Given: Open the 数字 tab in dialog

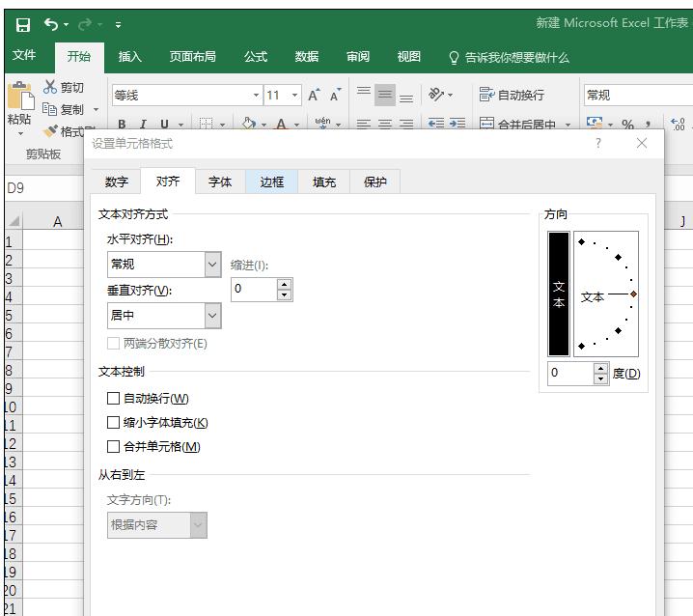Looking at the screenshot, I should click(116, 182).
